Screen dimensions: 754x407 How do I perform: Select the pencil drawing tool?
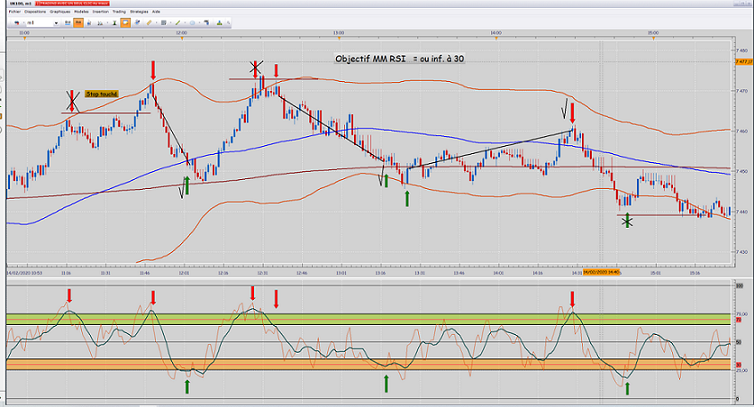(x=149, y=23)
